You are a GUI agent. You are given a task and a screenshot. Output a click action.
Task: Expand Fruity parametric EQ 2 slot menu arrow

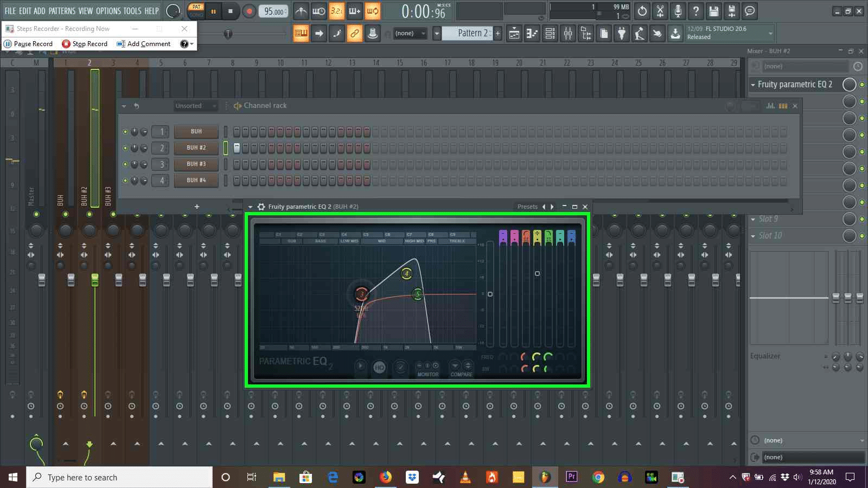coord(753,85)
